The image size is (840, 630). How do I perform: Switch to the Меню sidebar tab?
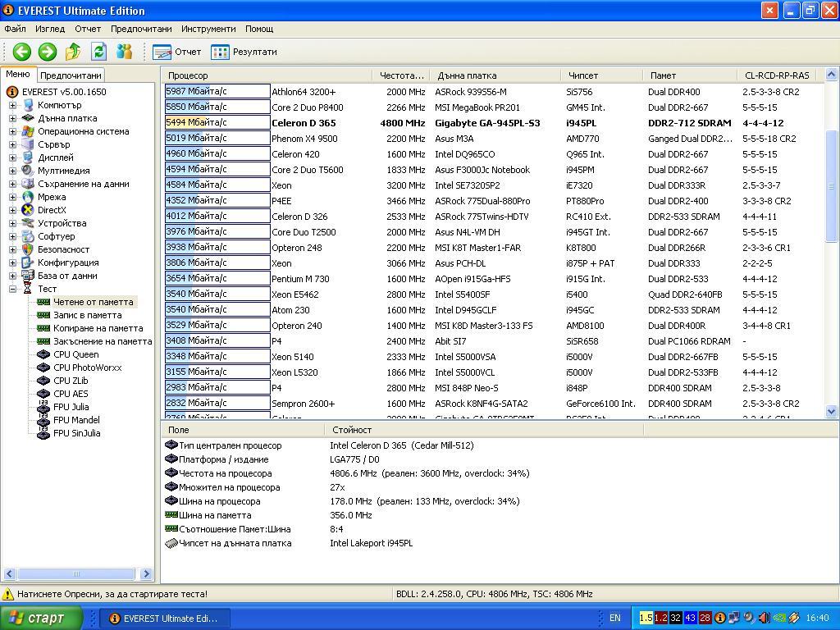tap(18, 75)
